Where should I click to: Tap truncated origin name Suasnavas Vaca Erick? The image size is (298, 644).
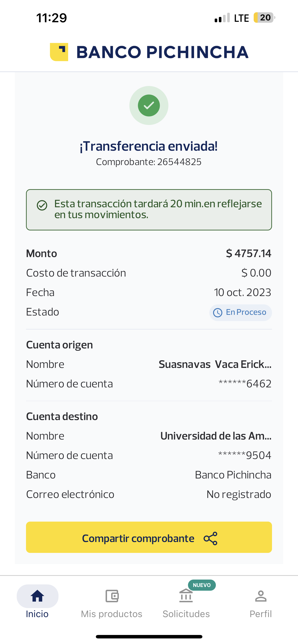point(215,364)
